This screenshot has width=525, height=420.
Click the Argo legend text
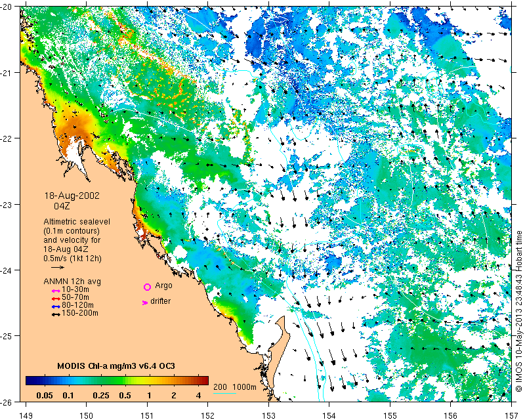click(x=163, y=285)
